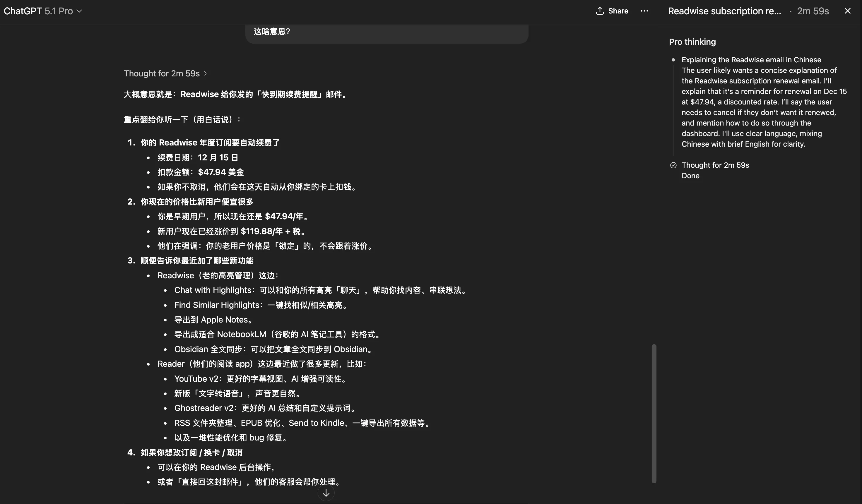Click the Pro thinking panel header
The image size is (862, 504).
(692, 42)
